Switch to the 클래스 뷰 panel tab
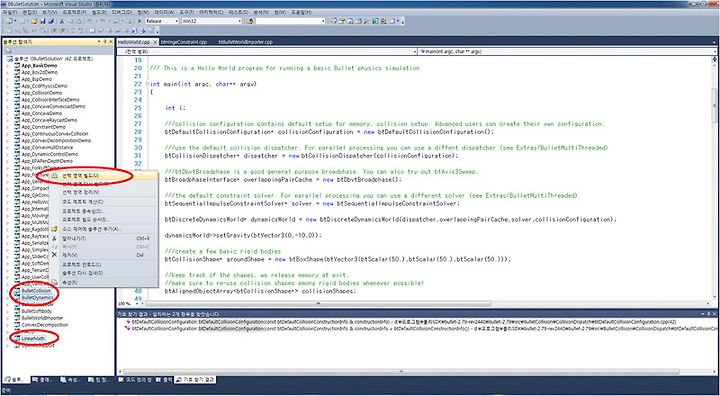 pos(41,380)
